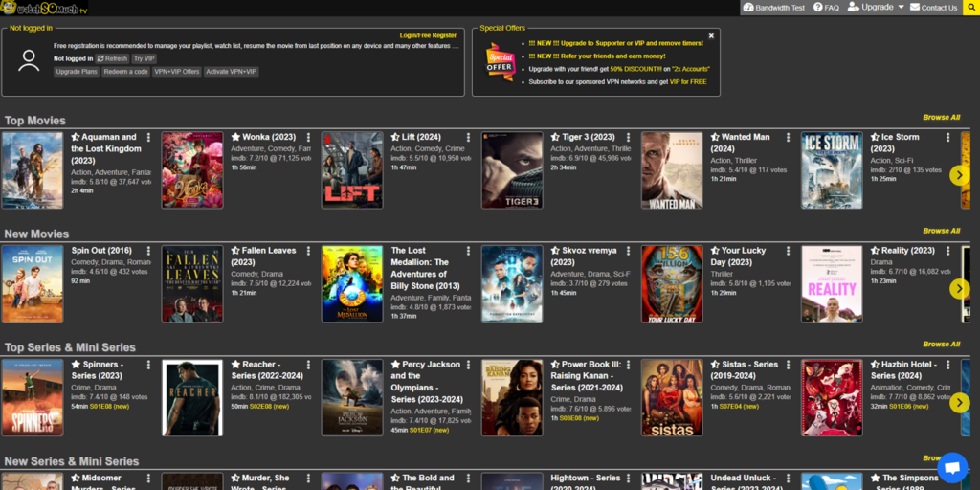Open the Lift movie poster
This screenshot has width=980, height=490.
coord(352,170)
